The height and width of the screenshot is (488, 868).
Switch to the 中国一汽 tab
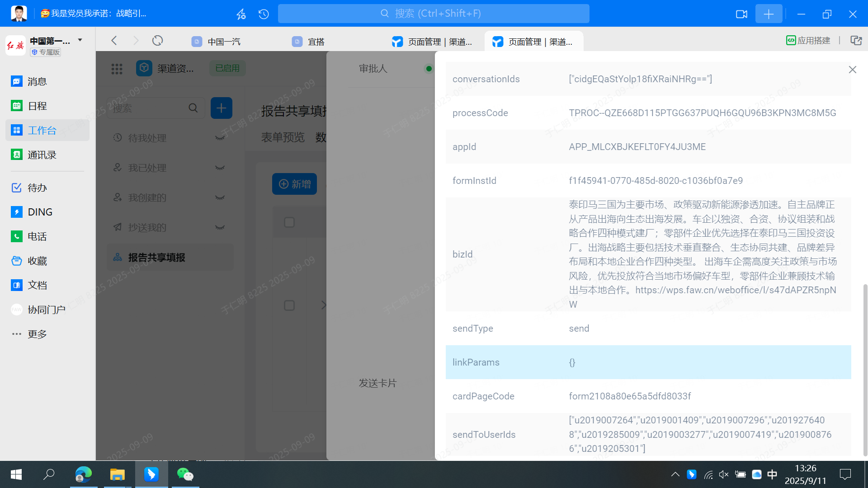point(223,42)
